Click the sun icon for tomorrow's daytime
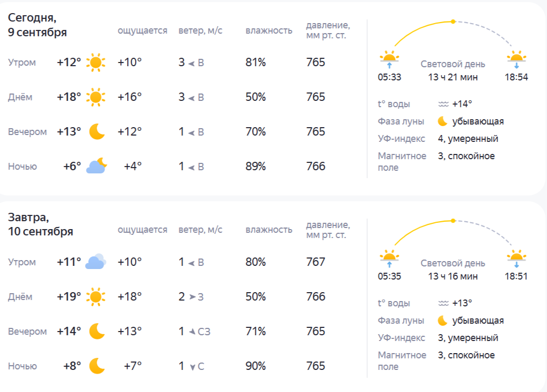The width and height of the screenshot is (547, 392). pos(96,296)
